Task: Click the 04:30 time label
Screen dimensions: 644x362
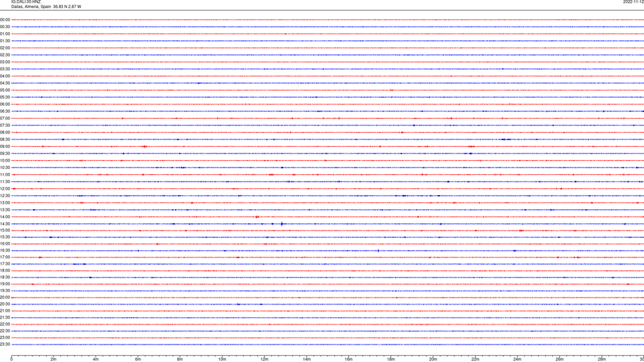Action: (x=5, y=83)
